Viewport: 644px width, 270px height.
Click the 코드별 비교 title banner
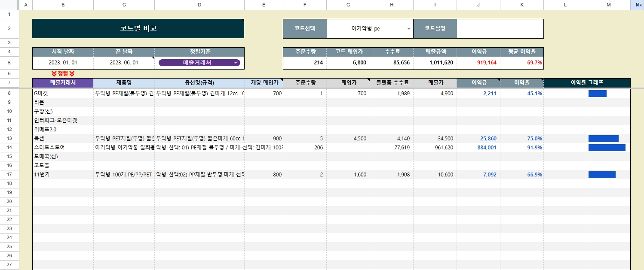coord(138,28)
